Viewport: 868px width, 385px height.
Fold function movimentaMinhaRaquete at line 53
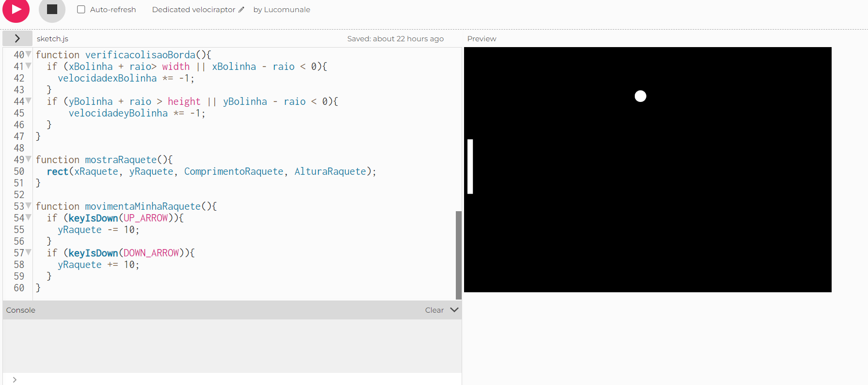point(29,205)
